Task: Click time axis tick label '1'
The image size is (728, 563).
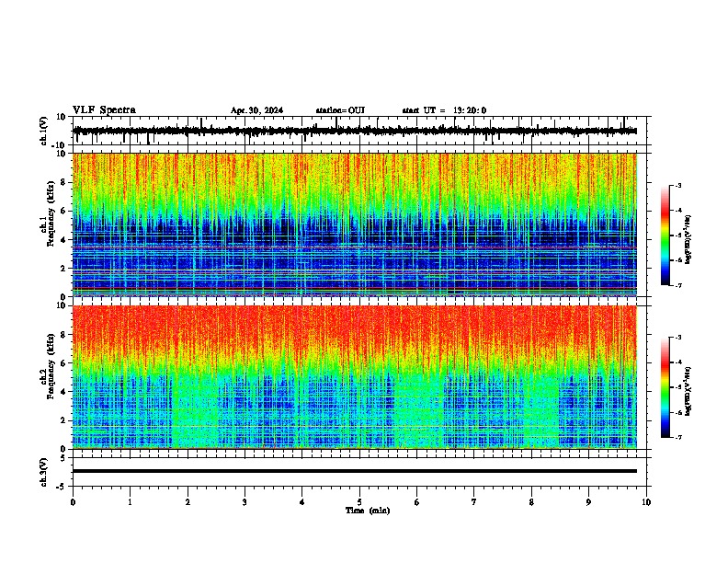Action: coord(130,502)
